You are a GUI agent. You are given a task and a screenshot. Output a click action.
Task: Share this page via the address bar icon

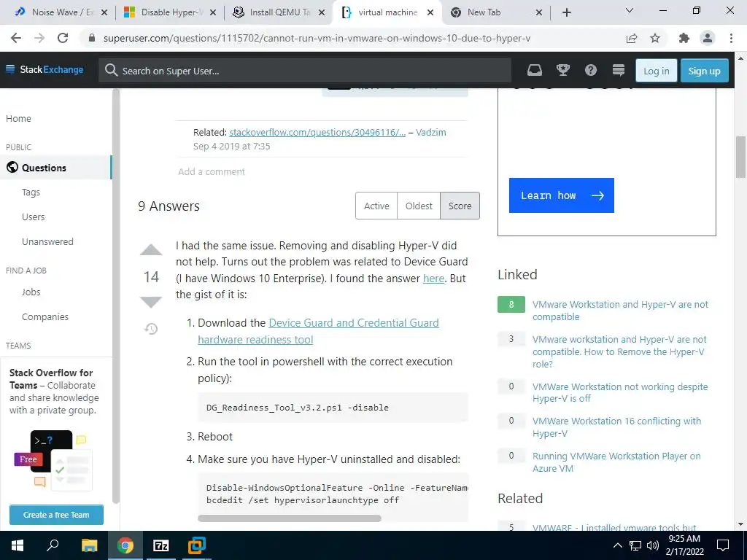[632, 38]
